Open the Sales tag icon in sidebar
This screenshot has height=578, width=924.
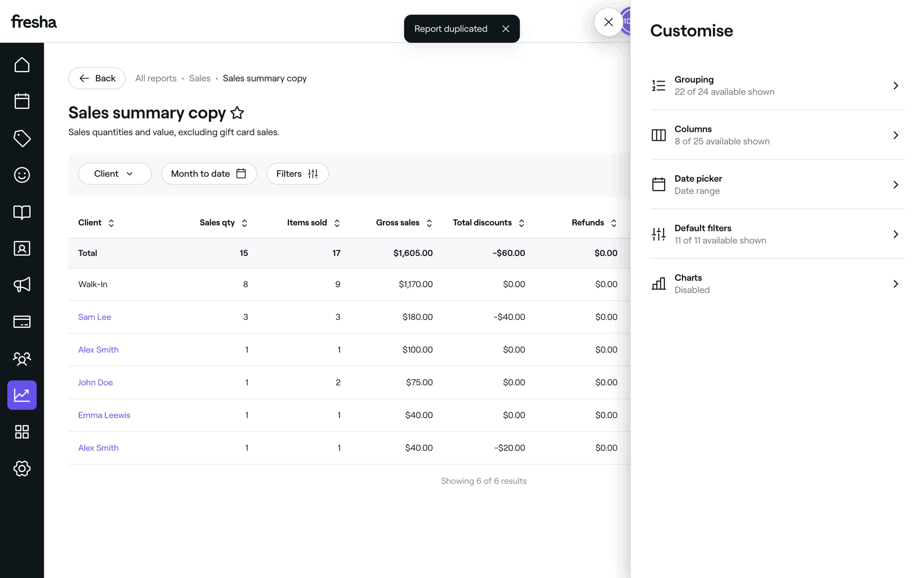point(22,138)
